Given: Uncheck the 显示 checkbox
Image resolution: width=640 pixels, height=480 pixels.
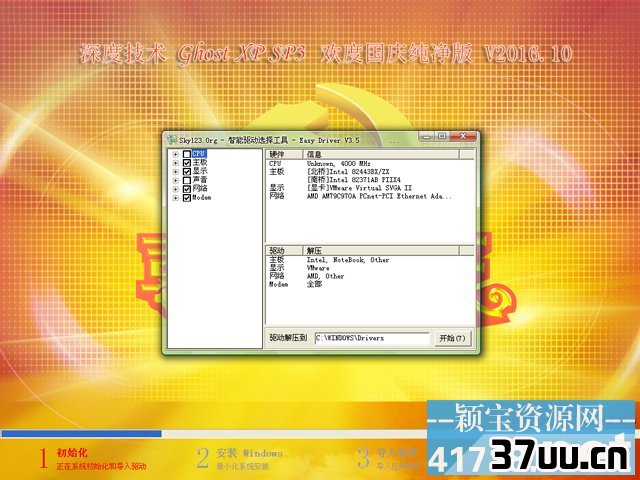Looking at the screenshot, I should [x=187, y=171].
